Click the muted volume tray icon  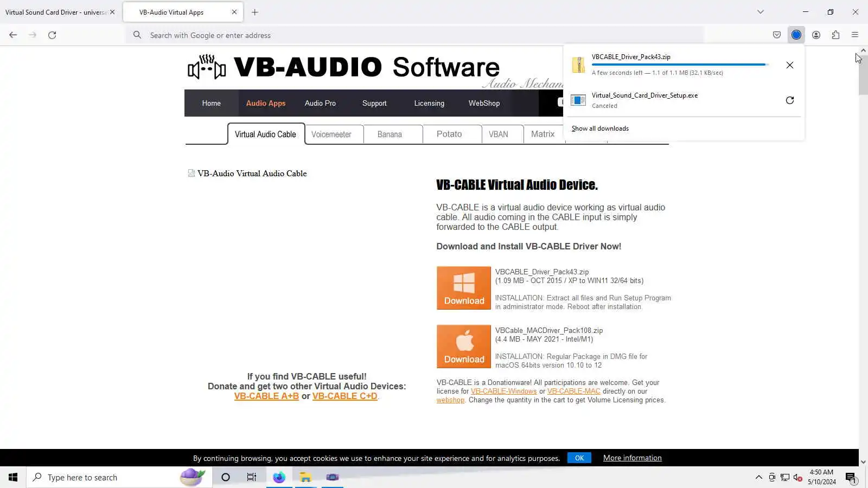797,477
